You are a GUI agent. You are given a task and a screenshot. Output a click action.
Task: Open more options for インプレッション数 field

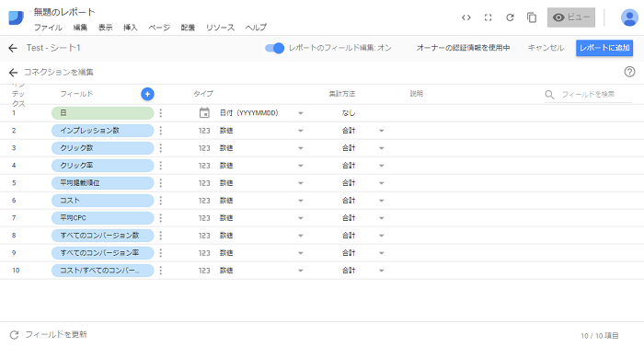161,131
